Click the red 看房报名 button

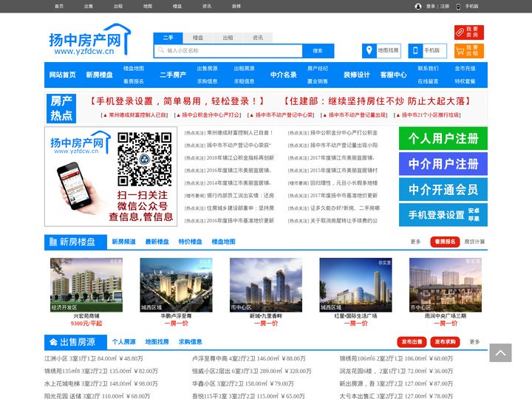[445, 242]
